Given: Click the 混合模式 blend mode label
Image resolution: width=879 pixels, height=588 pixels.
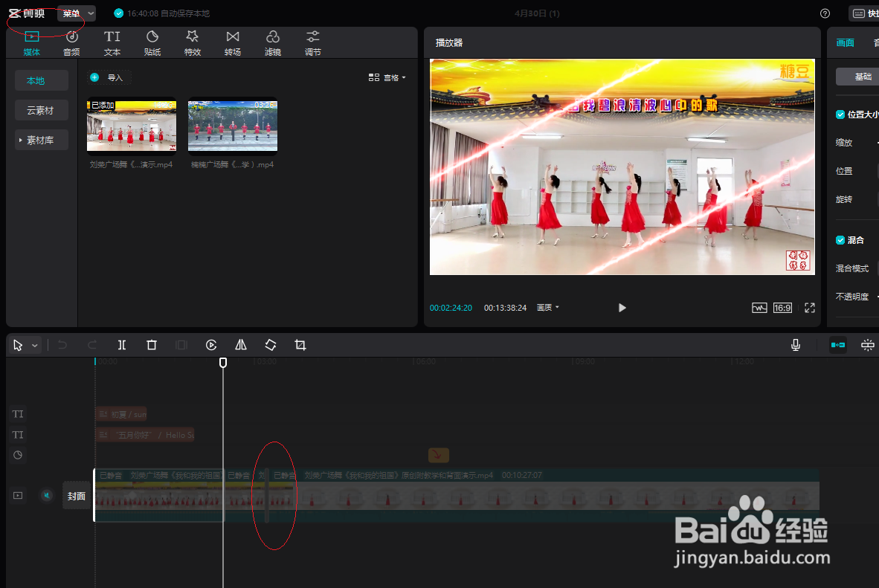Looking at the screenshot, I should point(852,268).
